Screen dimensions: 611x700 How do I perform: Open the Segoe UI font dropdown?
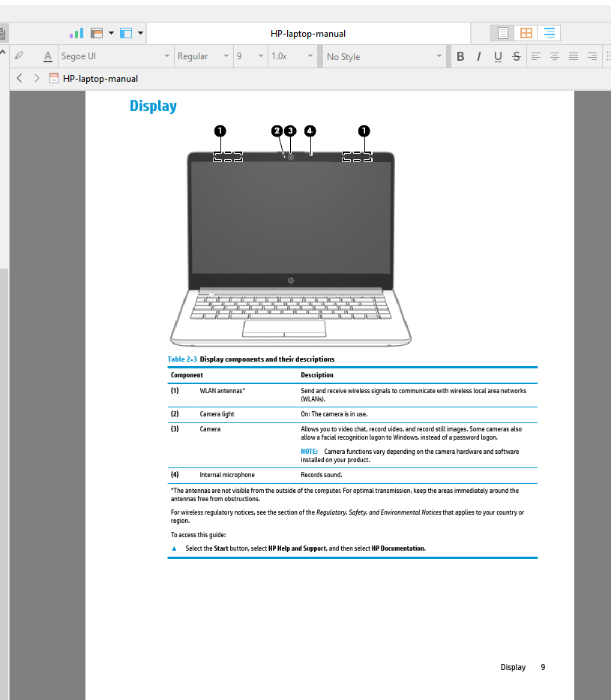pyautogui.click(x=115, y=56)
